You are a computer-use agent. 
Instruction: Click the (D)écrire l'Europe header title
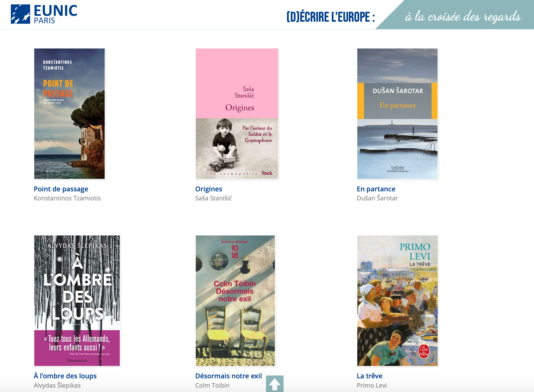(x=331, y=17)
